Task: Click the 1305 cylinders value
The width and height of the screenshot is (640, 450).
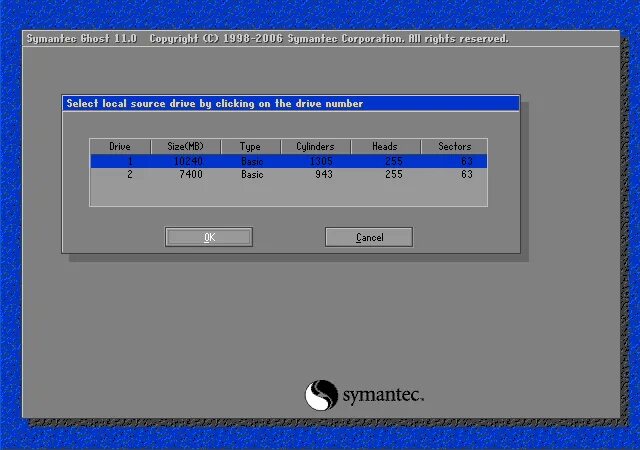Action: [x=321, y=161]
